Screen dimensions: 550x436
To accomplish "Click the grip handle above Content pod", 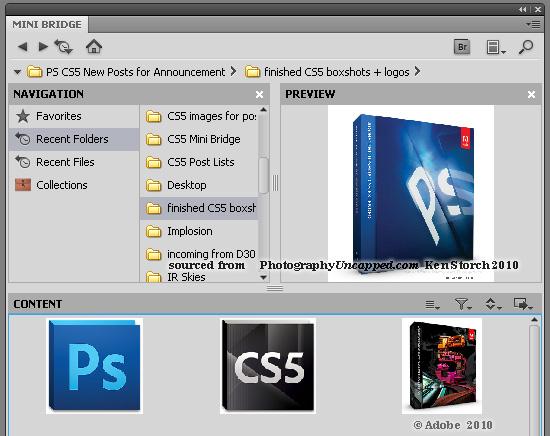I will coord(275,288).
